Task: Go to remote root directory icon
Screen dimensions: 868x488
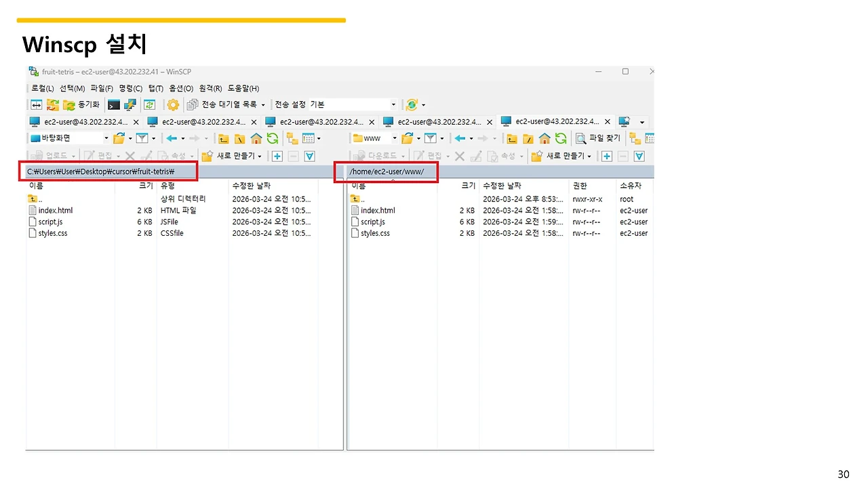Action: point(528,138)
